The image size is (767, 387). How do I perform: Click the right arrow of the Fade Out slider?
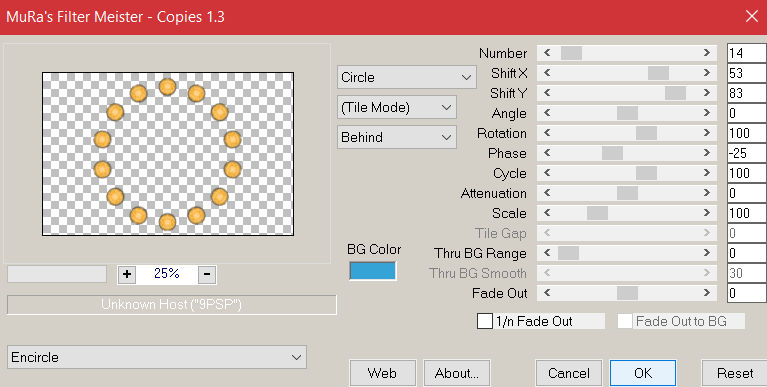[x=707, y=293]
